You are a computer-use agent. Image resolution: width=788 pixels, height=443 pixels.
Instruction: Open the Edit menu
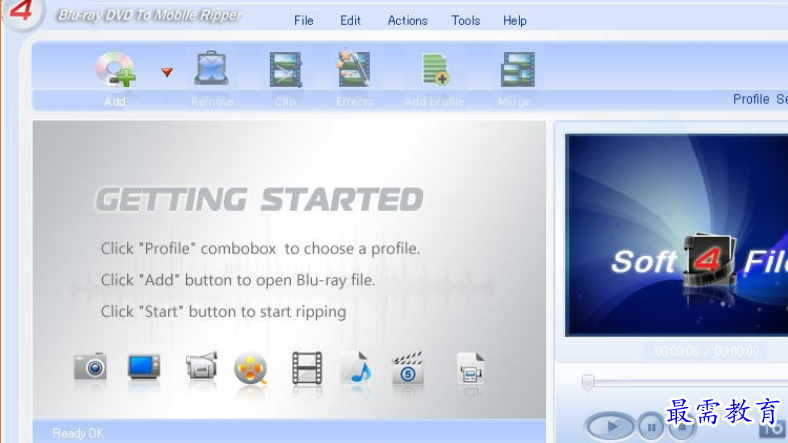pyautogui.click(x=350, y=21)
